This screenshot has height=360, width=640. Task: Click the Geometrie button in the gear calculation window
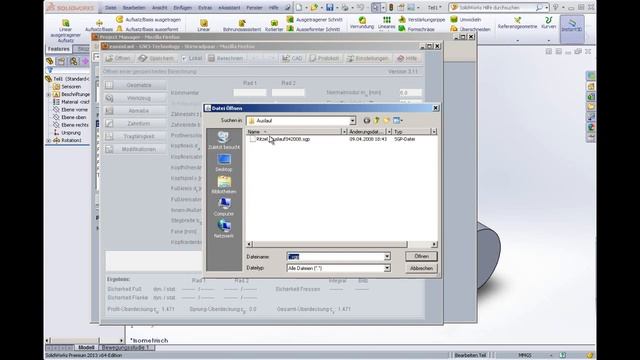click(x=136, y=85)
